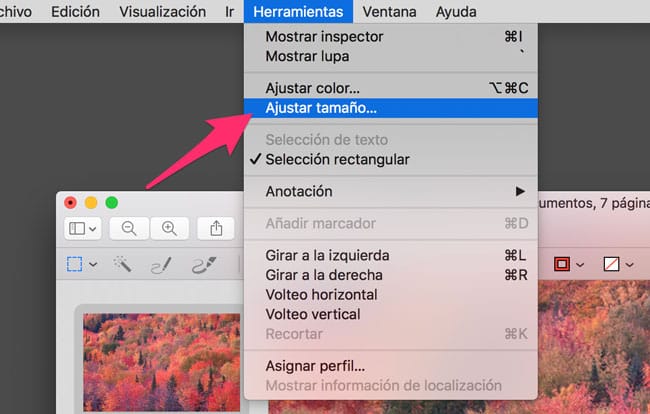Expand the fill color dropdown chevron

pyautogui.click(x=630, y=265)
